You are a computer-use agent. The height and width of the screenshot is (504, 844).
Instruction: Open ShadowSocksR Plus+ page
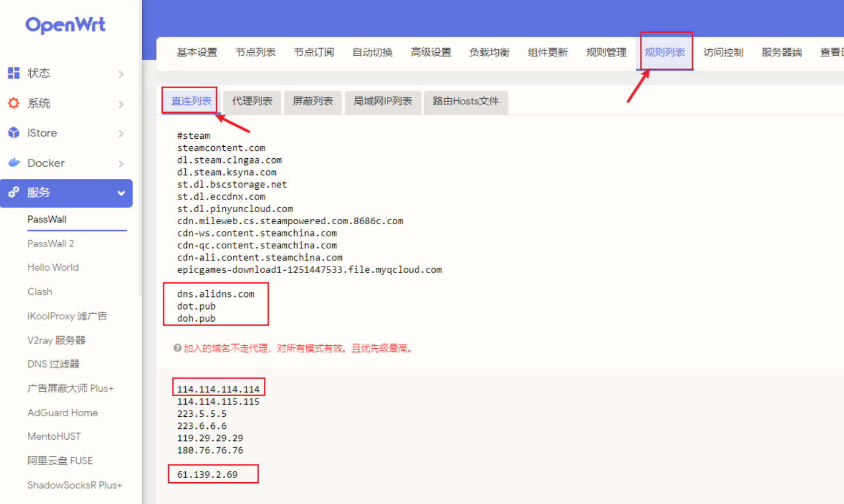75,485
